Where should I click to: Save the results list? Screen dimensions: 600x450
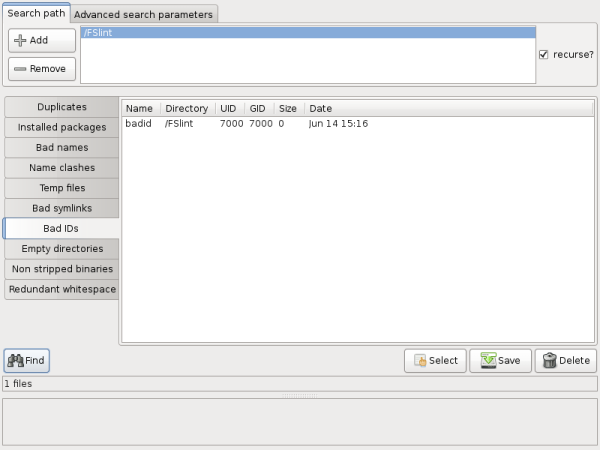pos(500,360)
